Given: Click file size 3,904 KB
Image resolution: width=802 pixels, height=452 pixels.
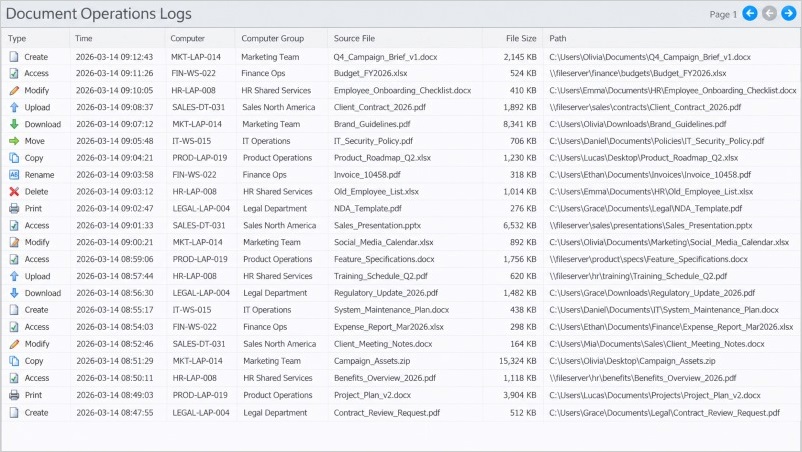Looking at the screenshot, I should [520, 395].
